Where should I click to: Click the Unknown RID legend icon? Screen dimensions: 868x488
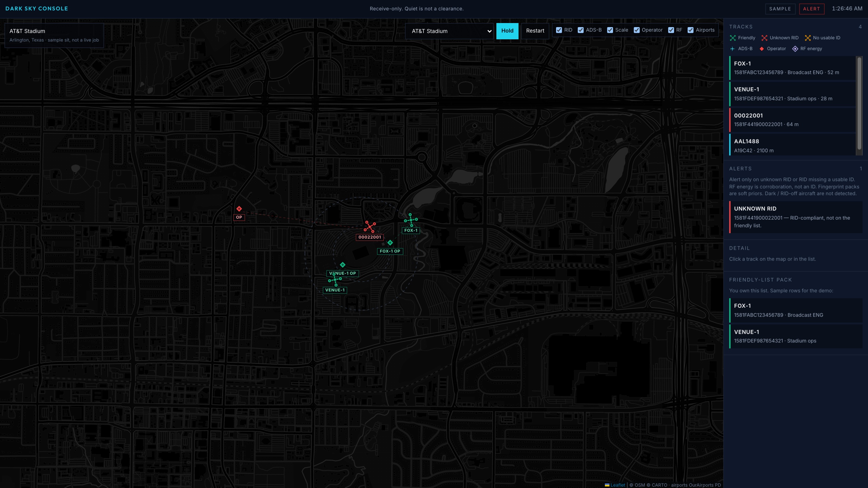coord(764,38)
